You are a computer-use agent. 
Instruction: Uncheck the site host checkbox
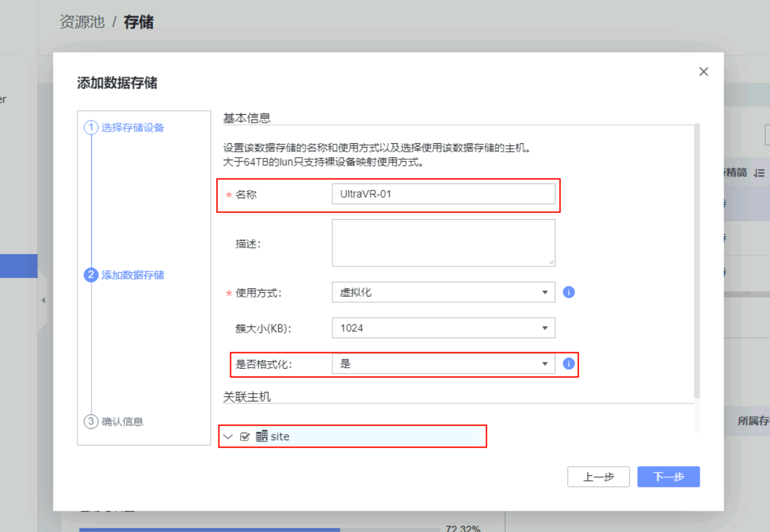click(x=245, y=437)
